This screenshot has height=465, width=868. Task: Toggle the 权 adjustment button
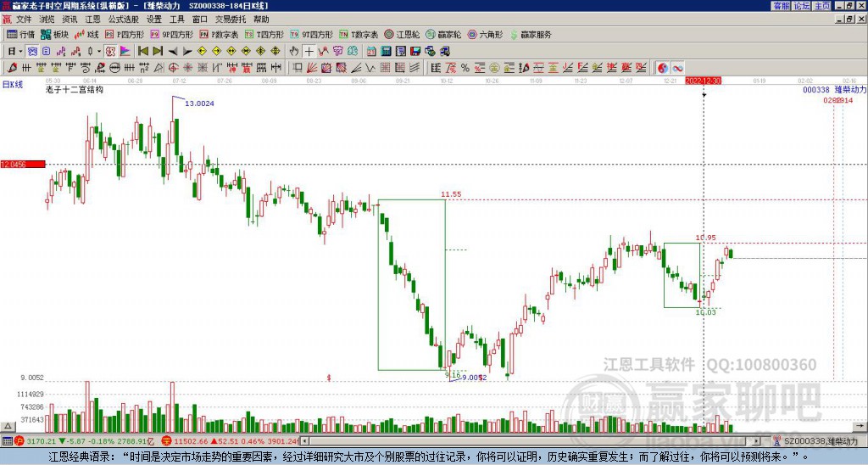point(110,52)
